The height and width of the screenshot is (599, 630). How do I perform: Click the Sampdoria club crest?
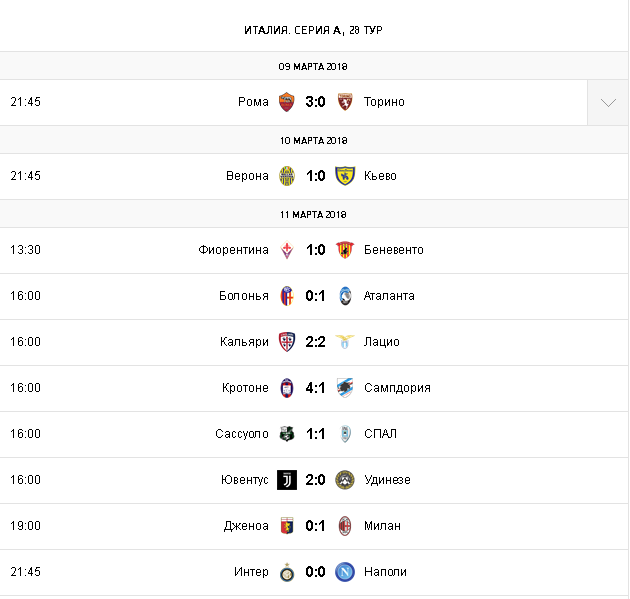[x=345, y=388]
